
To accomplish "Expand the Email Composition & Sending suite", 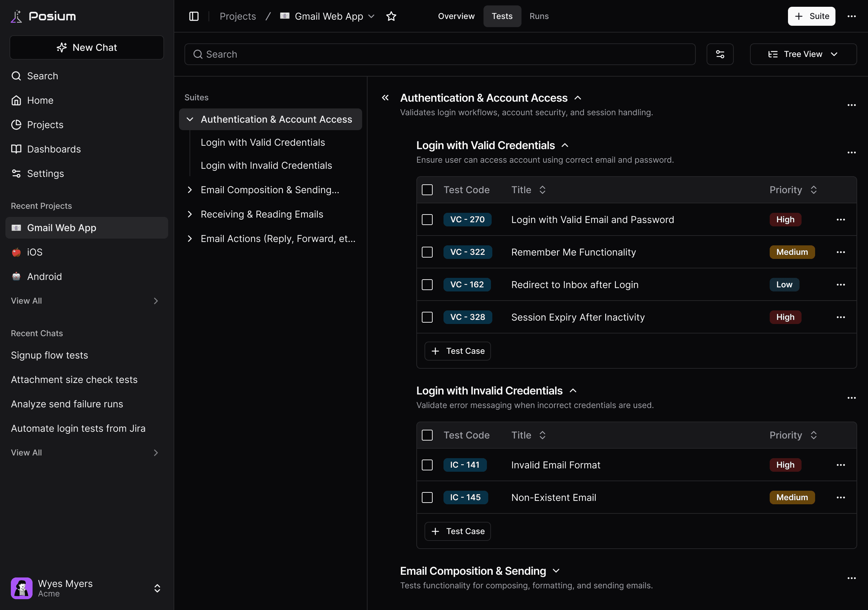I will pyautogui.click(x=190, y=190).
